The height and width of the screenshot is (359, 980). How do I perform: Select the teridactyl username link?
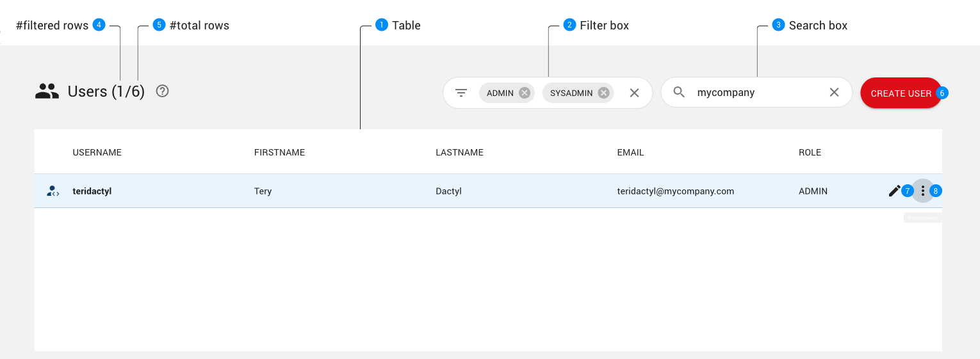point(92,191)
